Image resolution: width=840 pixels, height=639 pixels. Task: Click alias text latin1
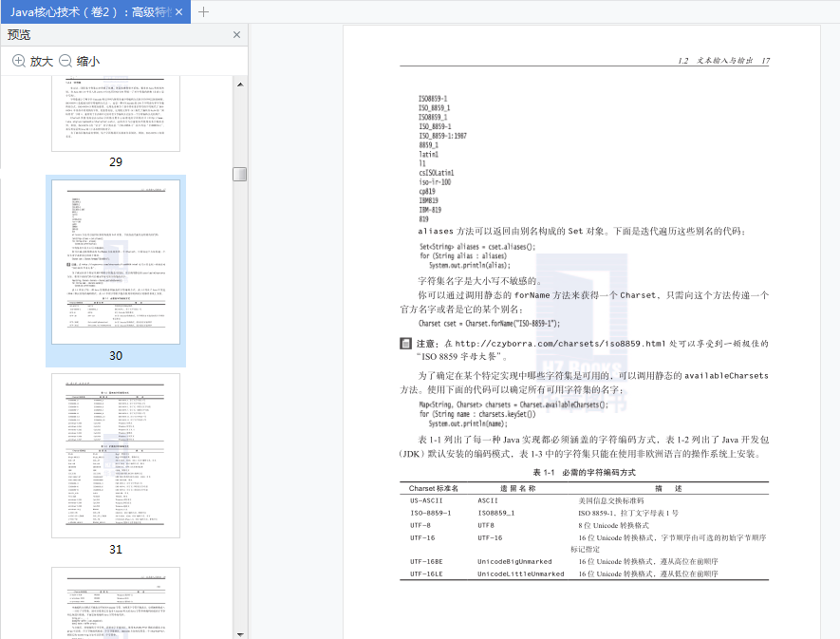pyautogui.click(x=429, y=155)
